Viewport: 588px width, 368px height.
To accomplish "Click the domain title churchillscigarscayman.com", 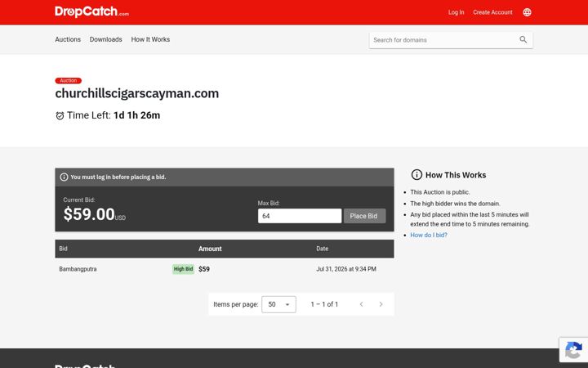I will (137, 93).
